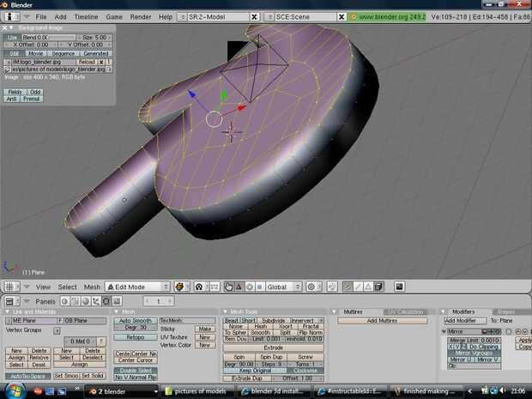This screenshot has height=399, width=532.
Task: Collapse the Mirror modifier triangle
Action: [444, 331]
